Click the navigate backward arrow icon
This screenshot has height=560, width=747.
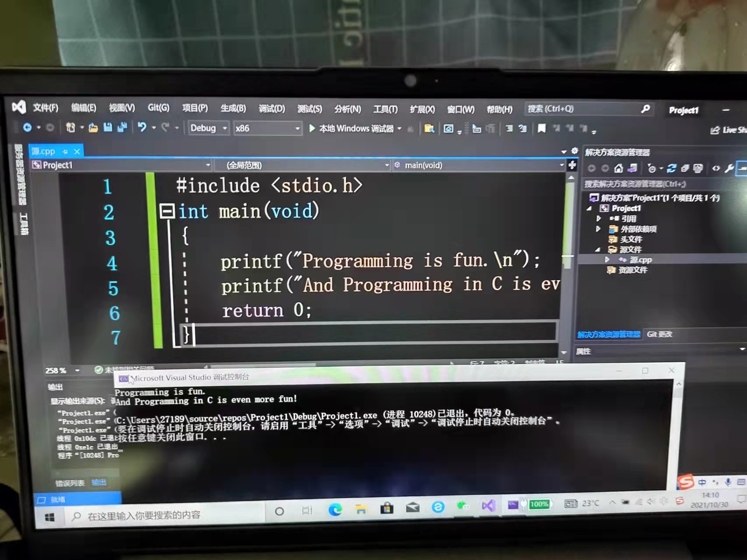[x=27, y=127]
